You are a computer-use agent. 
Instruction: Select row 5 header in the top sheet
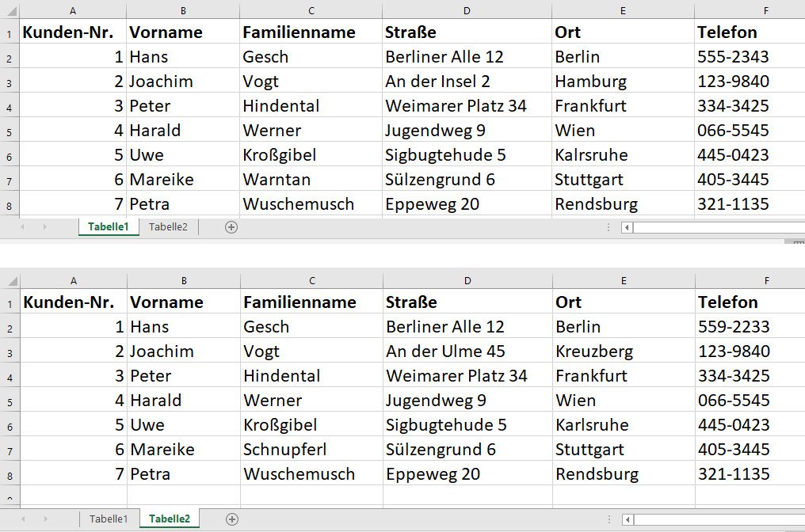(10, 130)
